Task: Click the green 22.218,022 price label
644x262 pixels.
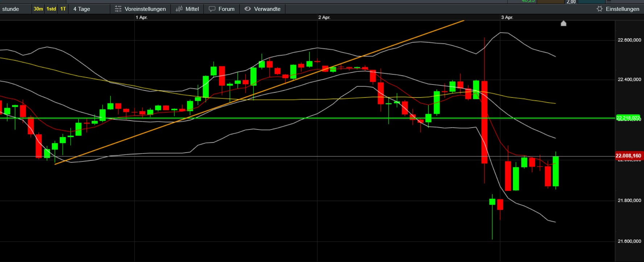Action: pyautogui.click(x=628, y=118)
